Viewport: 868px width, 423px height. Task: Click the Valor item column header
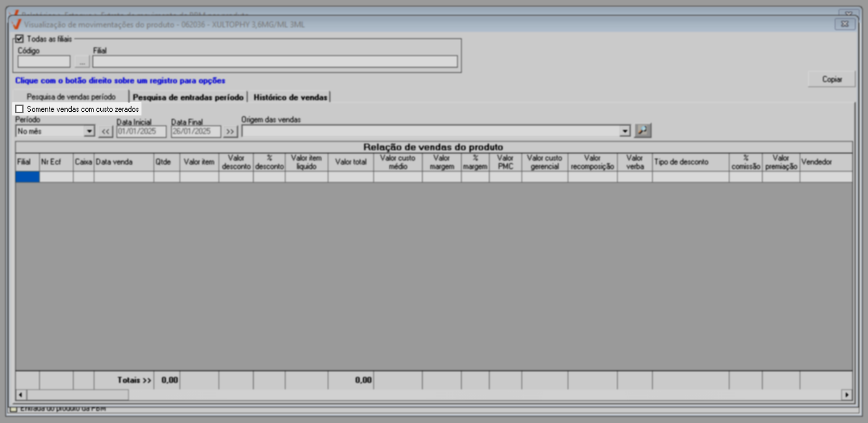200,162
